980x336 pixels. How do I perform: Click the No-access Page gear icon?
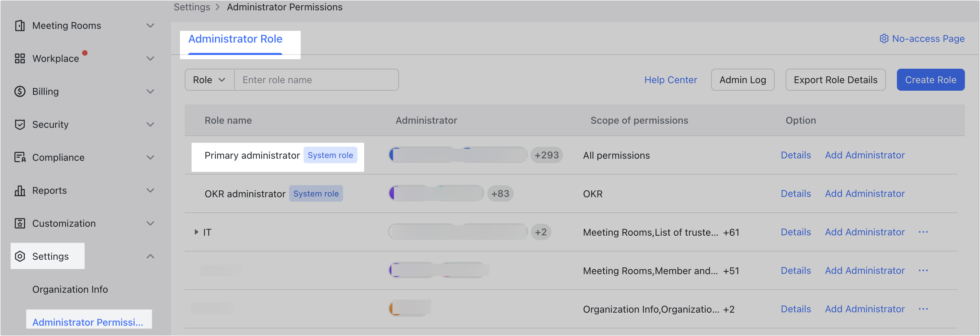click(x=884, y=38)
